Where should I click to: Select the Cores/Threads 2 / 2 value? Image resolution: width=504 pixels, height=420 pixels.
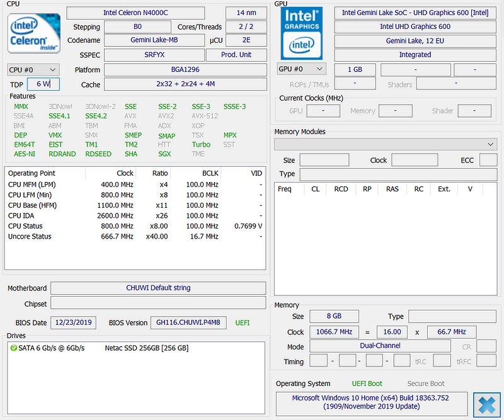click(x=246, y=26)
